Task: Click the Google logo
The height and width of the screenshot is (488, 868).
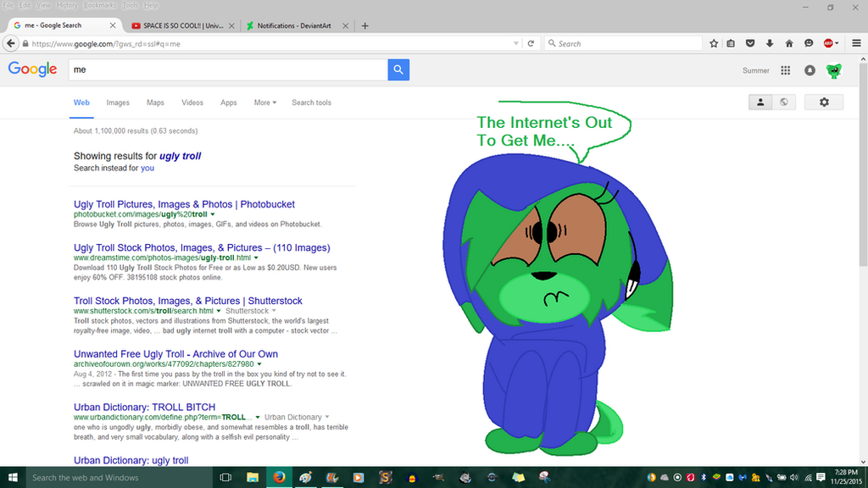Action: point(33,69)
